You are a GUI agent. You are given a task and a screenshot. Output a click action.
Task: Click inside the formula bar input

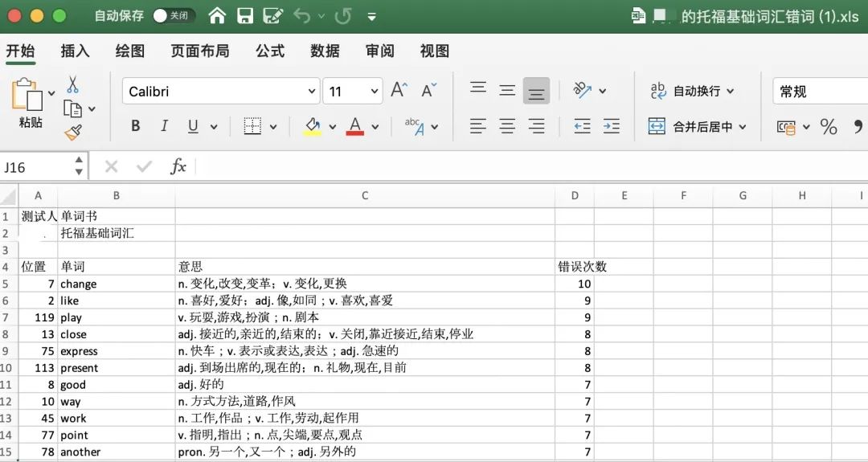[531, 166]
